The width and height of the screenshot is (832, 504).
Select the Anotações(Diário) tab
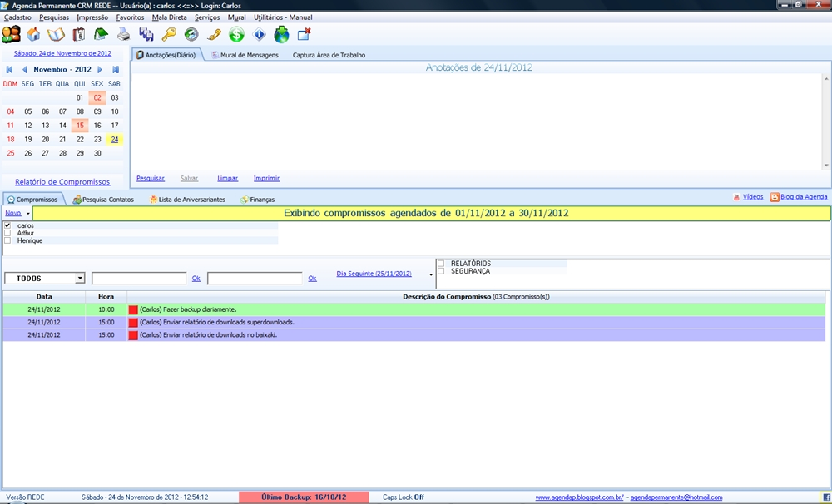tap(167, 55)
